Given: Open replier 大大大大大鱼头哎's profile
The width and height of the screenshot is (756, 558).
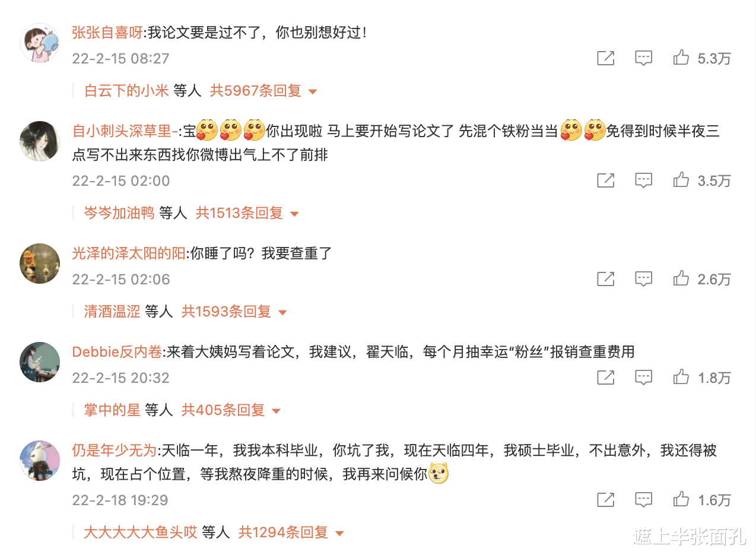Looking at the screenshot, I should 140,532.
